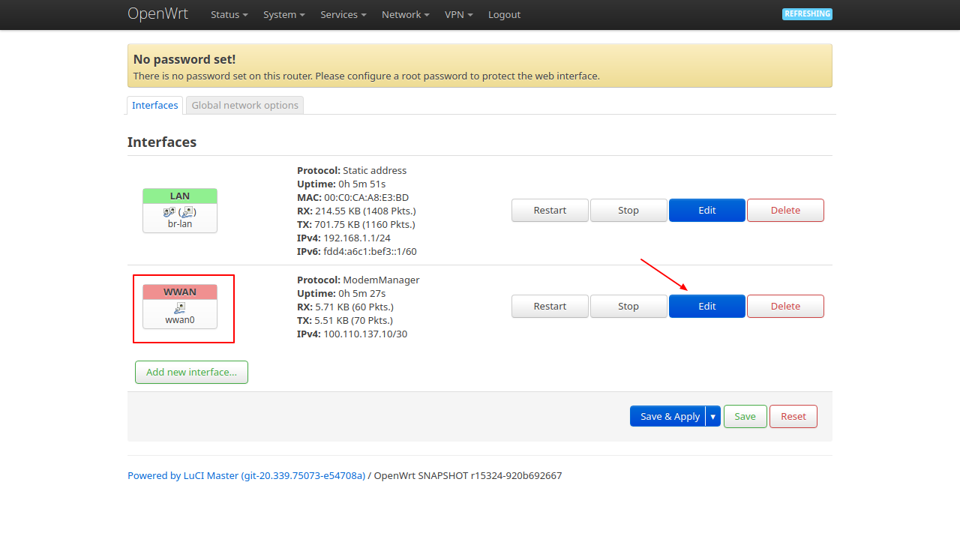
Task: Click Save & Apply button
Action: point(668,417)
